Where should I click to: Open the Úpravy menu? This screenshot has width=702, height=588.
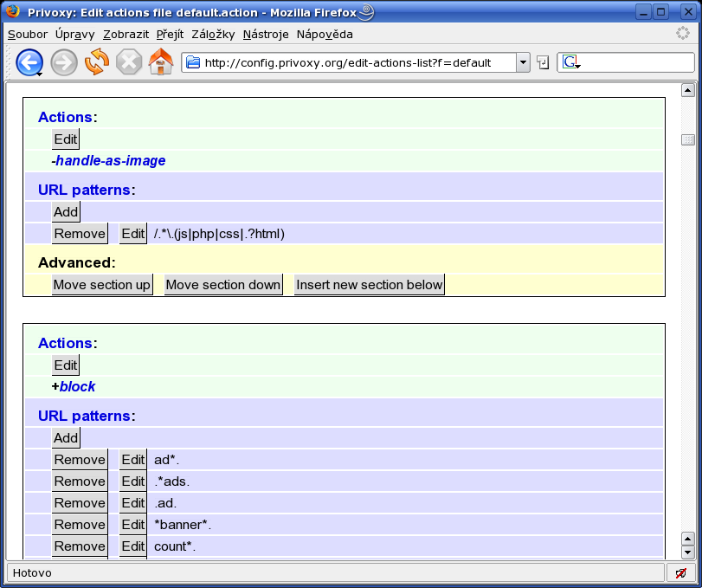[74, 35]
